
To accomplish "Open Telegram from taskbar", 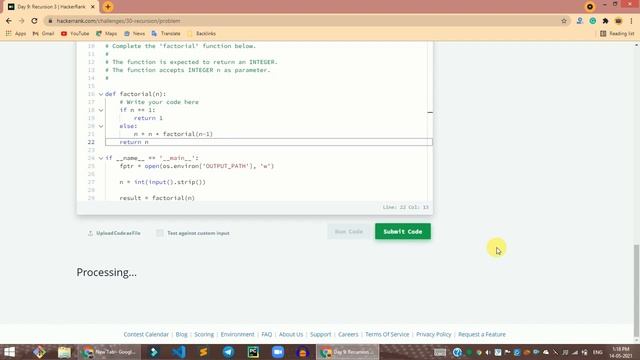I will click(228, 352).
